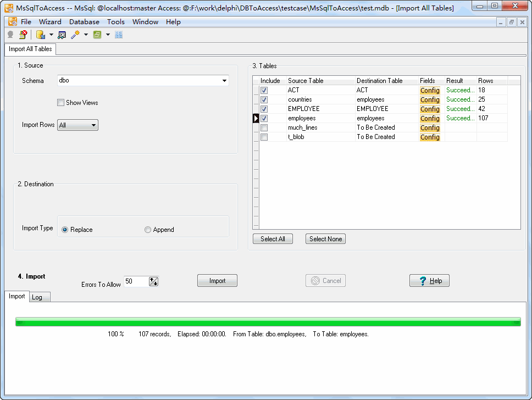Click the Result column header
The width and height of the screenshot is (532, 400).
click(461, 81)
